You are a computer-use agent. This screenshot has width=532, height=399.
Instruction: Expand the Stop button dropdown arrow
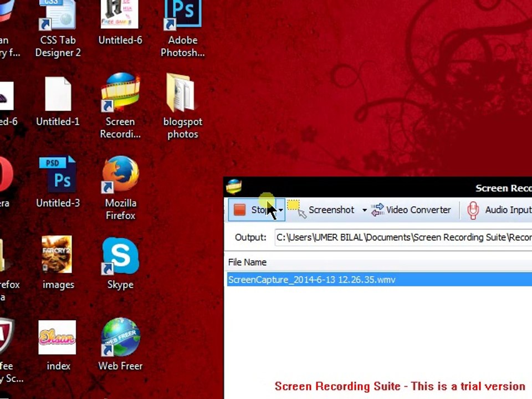[x=281, y=210]
